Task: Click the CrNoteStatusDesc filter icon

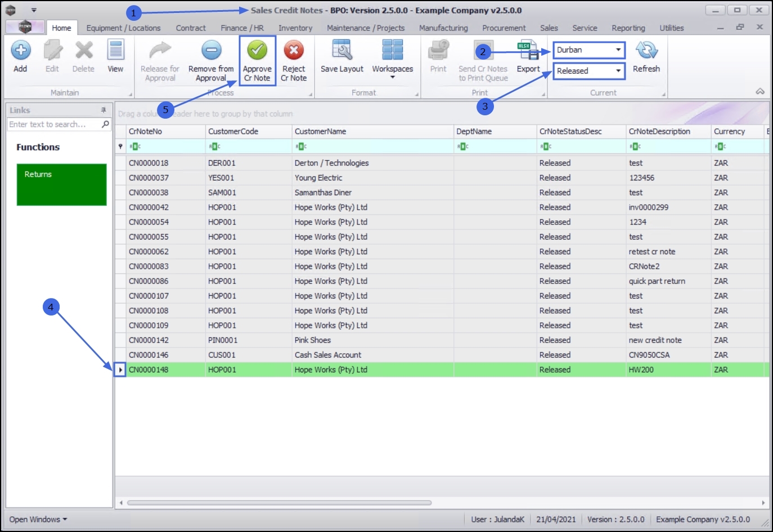Action: click(x=546, y=147)
